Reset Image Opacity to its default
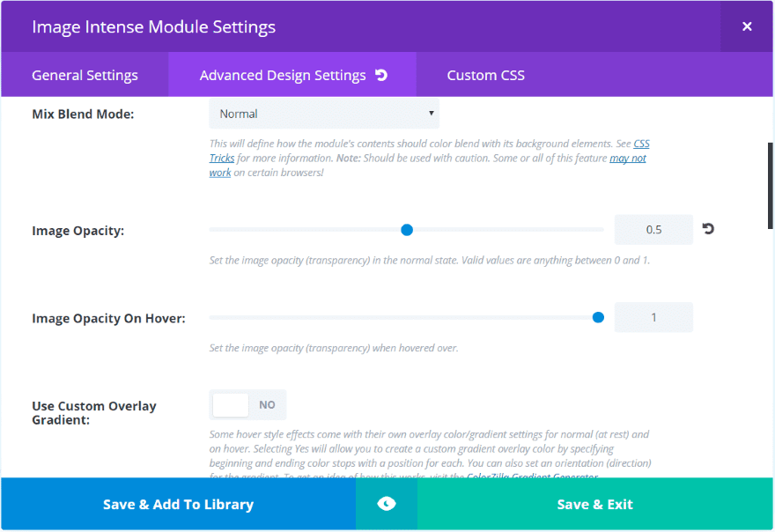The width and height of the screenshot is (775, 532). [708, 230]
